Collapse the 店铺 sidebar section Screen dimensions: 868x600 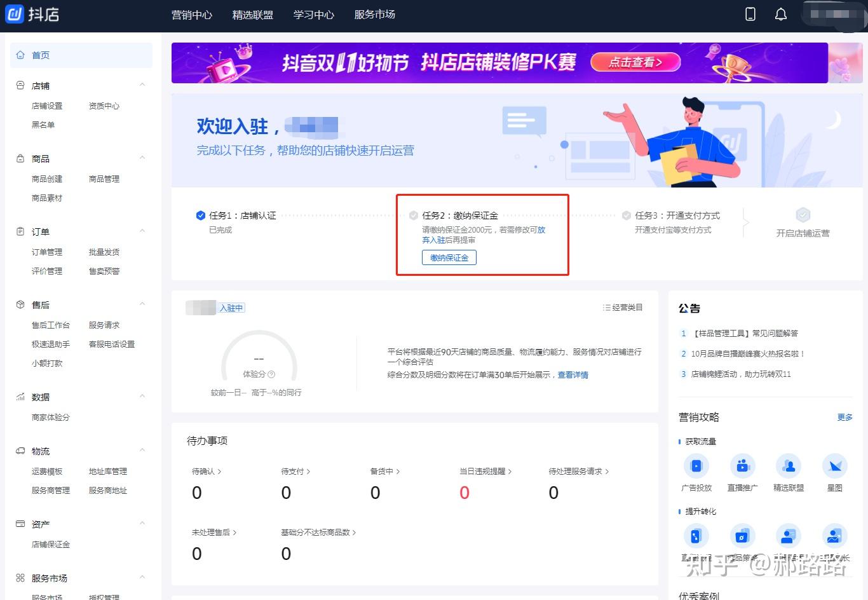(x=142, y=85)
